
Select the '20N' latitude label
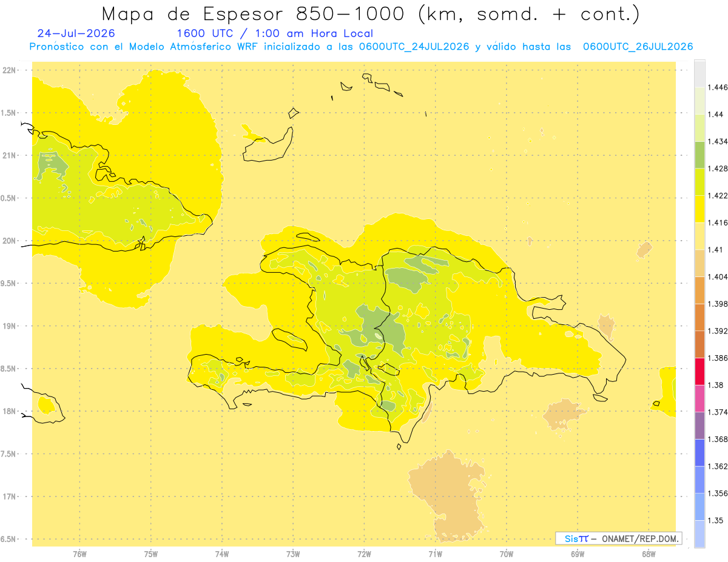[x=10, y=241]
